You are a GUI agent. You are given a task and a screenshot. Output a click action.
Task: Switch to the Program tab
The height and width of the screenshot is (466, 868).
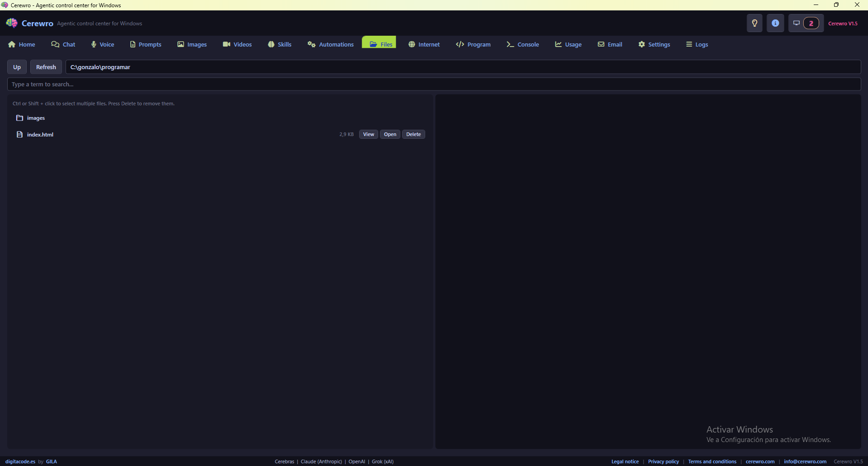pos(473,44)
